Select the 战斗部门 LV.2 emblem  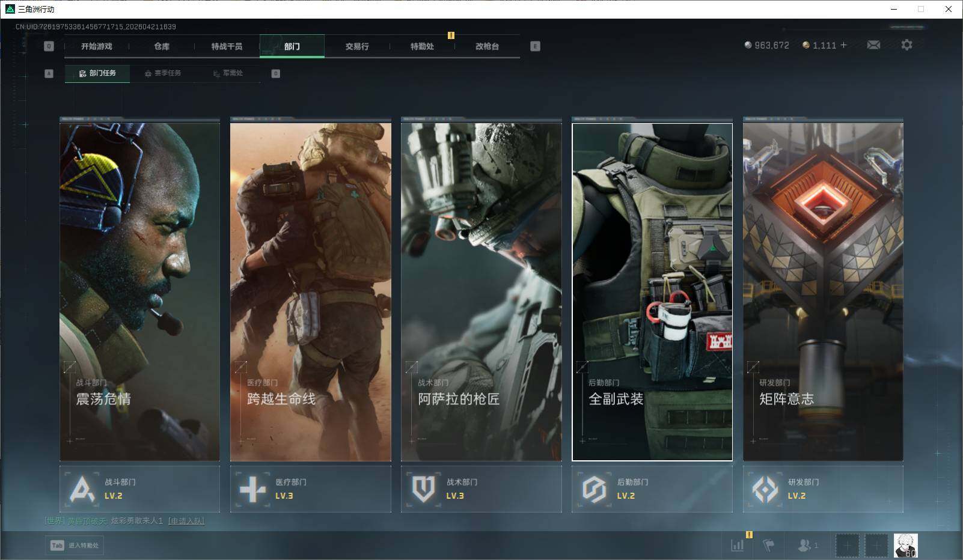[82, 489]
